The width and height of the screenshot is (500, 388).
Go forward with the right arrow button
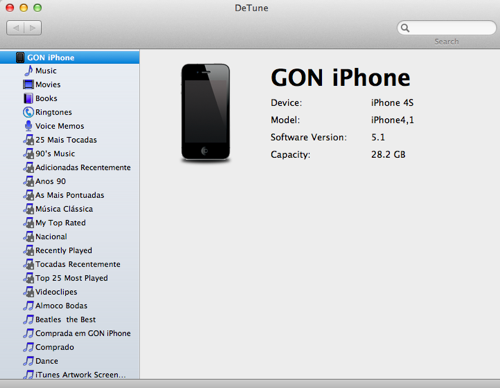pos(33,28)
